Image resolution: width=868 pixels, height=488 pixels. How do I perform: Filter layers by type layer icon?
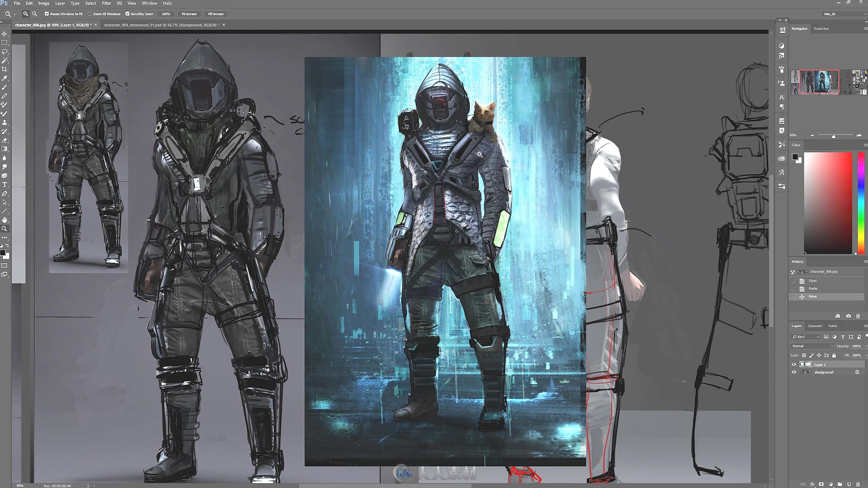(843, 337)
